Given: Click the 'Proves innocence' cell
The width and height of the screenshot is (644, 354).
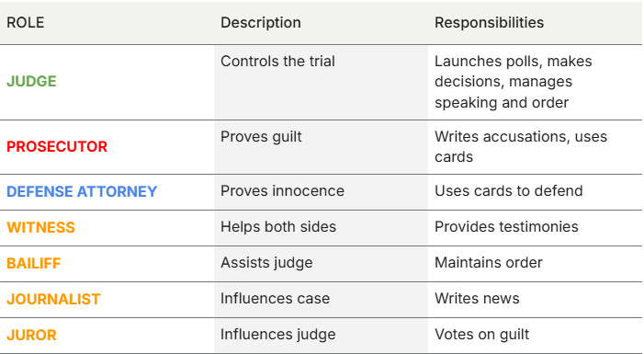Looking at the screenshot, I should click(321, 192).
